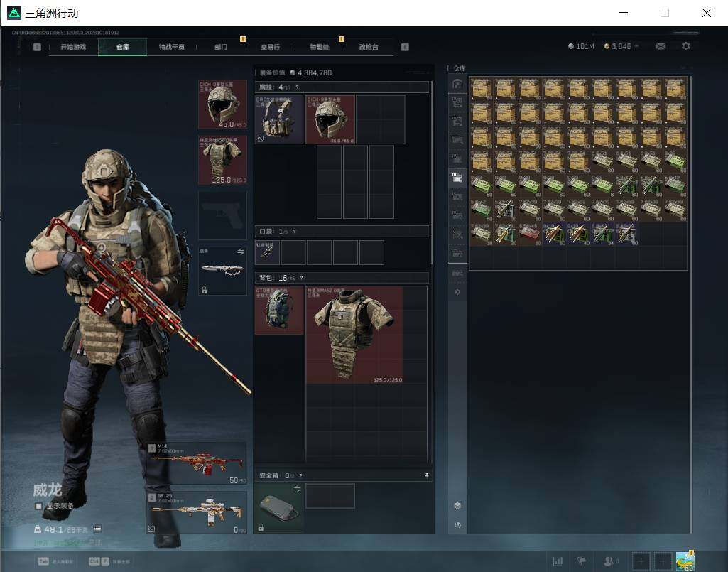
Task: Click the help question mark beside 胸挂
Action: 297,87
